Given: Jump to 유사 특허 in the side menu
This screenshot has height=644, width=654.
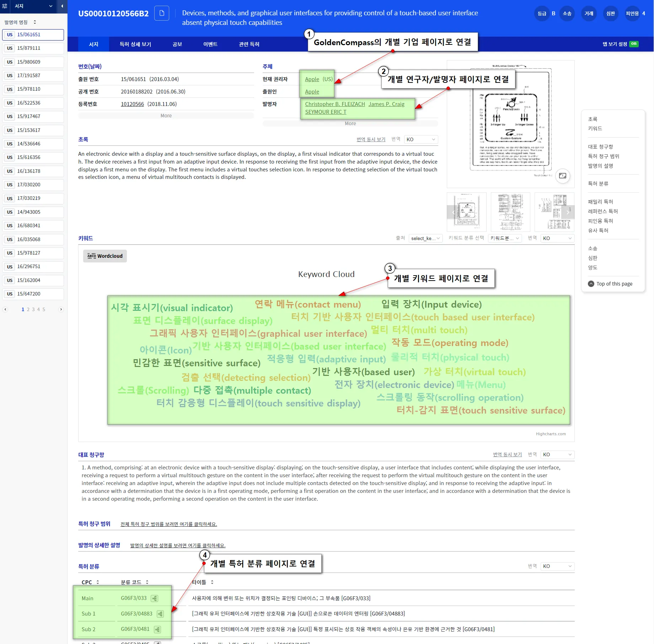Looking at the screenshot, I should coord(598,230).
